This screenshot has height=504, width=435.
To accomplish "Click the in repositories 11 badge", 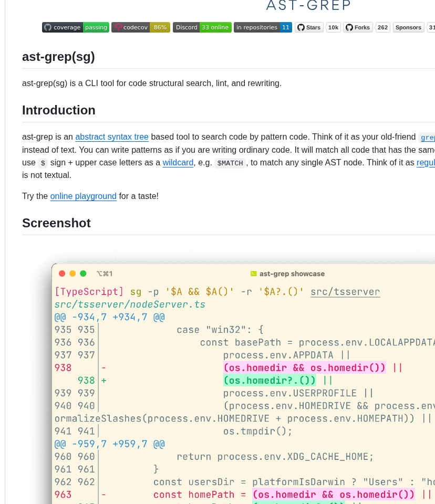I will pos(263,27).
